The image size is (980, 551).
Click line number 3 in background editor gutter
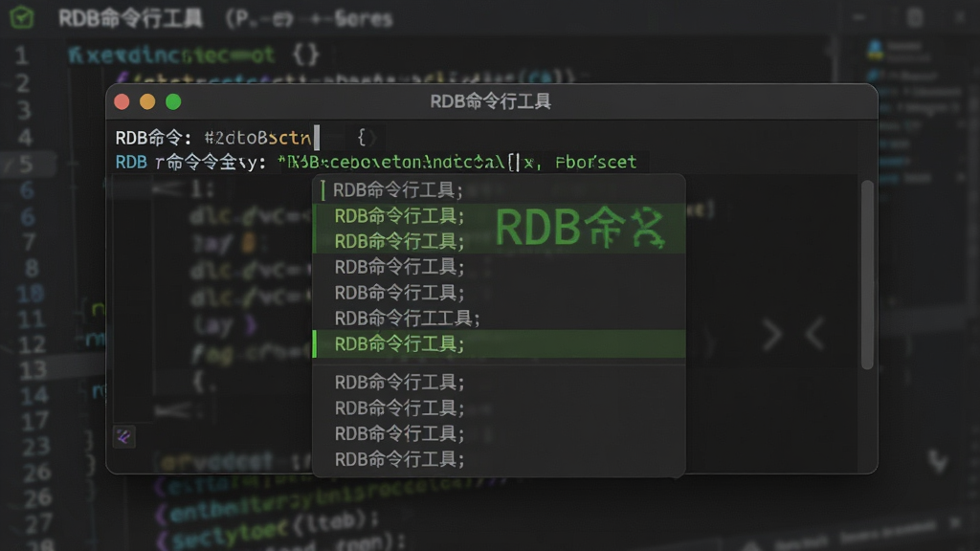coord(24,111)
